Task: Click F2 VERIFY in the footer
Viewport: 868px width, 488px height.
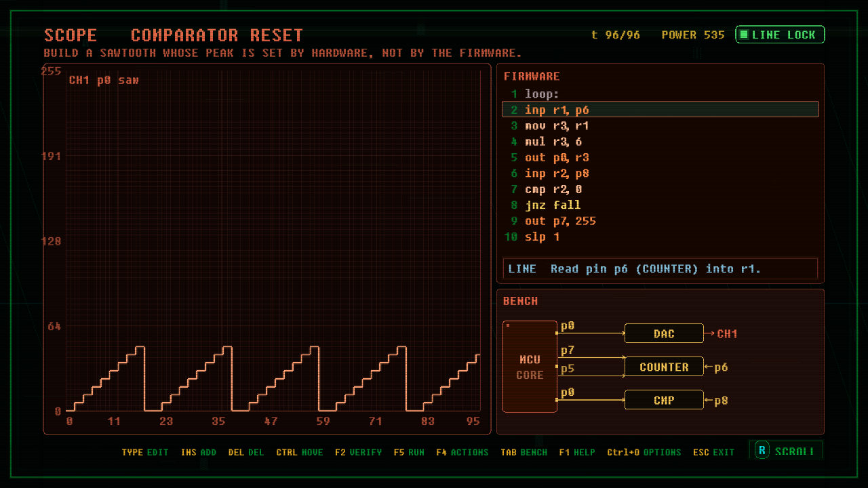Action: pos(358,452)
